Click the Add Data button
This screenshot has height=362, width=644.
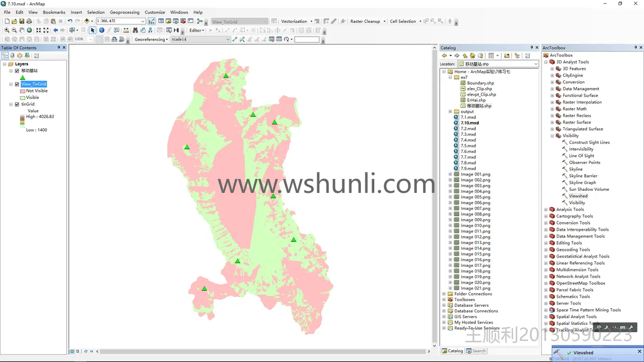pos(87,21)
